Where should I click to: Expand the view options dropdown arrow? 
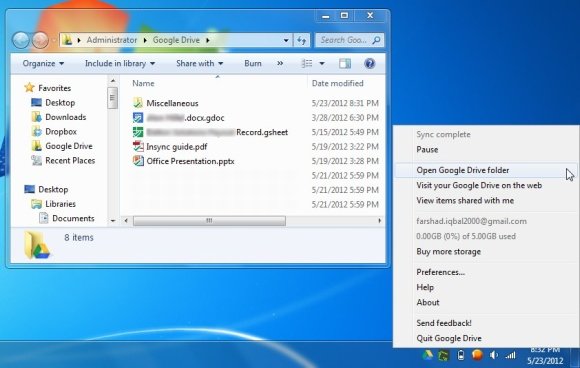pyautogui.click(x=322, y=64)
